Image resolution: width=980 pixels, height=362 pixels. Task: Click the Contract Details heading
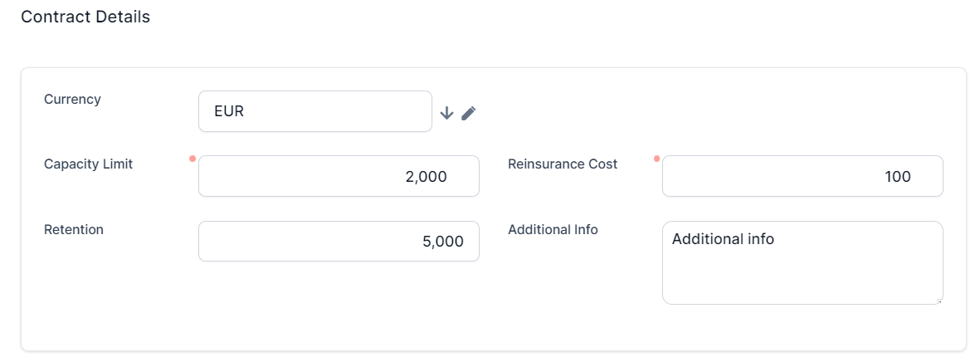(85, 17)
